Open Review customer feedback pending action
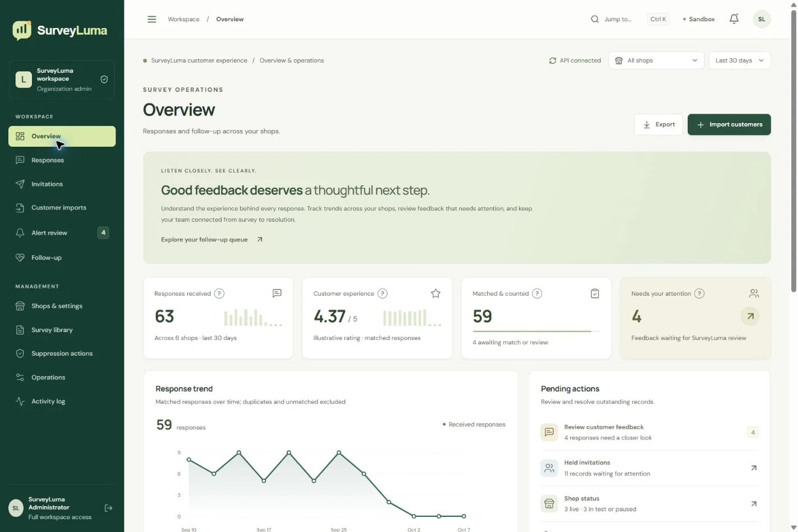 coord(650,432)
